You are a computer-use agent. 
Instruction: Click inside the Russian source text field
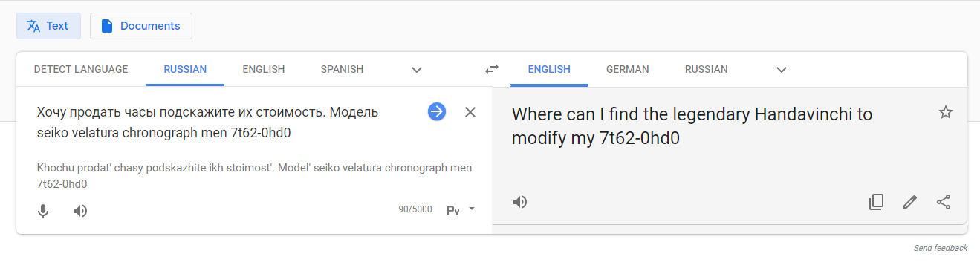[223, 122]
